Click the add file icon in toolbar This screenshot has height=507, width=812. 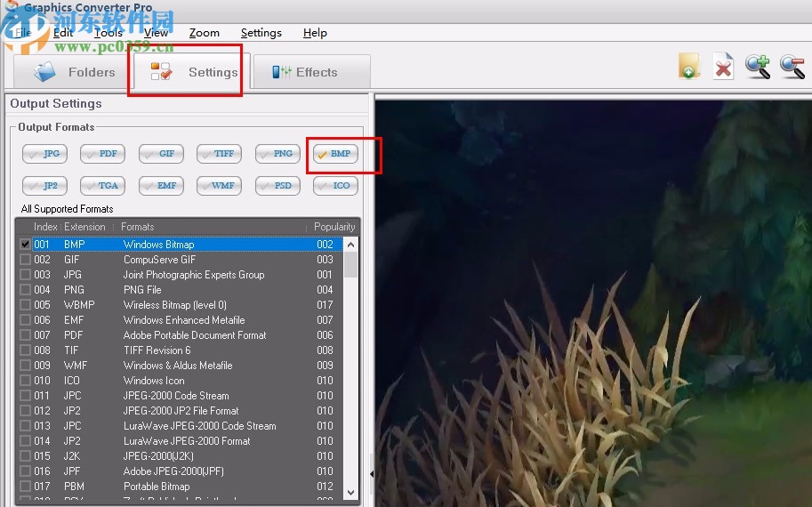[689, 67]
